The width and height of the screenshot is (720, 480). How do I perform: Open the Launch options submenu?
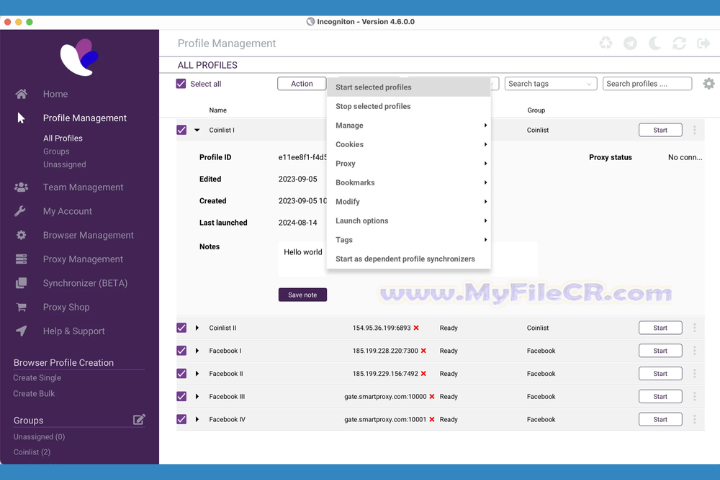click(x=409, y=220)
